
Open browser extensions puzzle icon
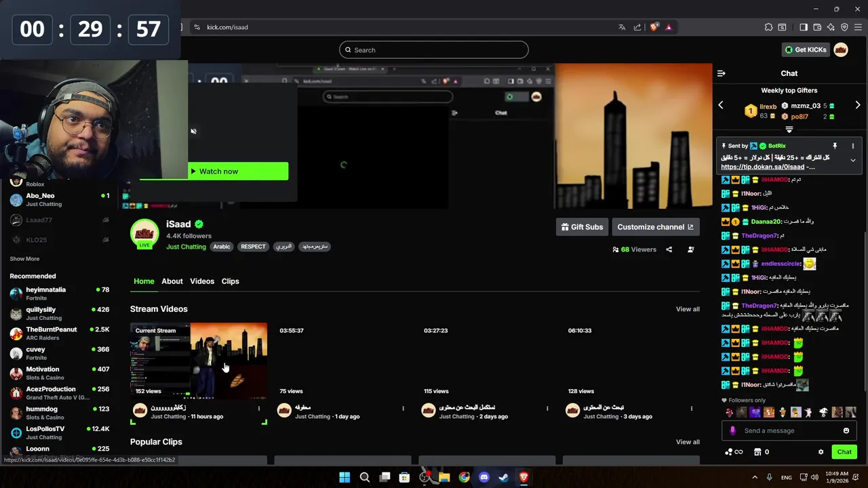point(768,27)
